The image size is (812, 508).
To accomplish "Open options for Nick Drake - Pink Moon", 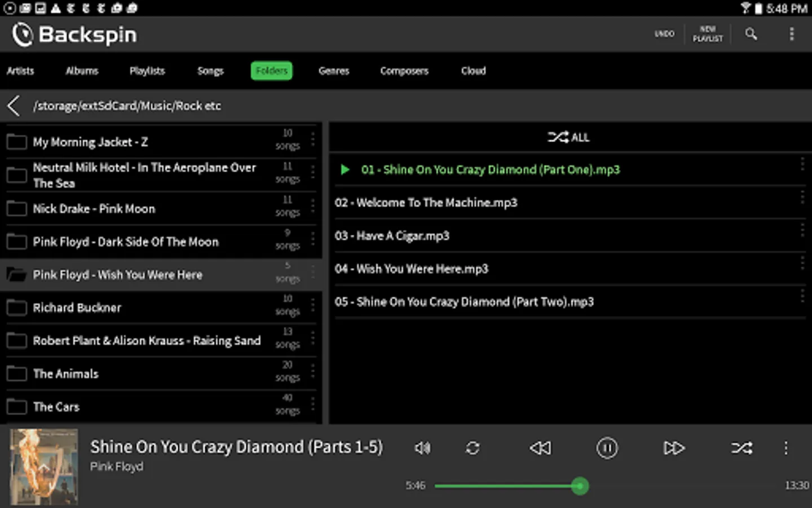I will click(x=313, y=206).
